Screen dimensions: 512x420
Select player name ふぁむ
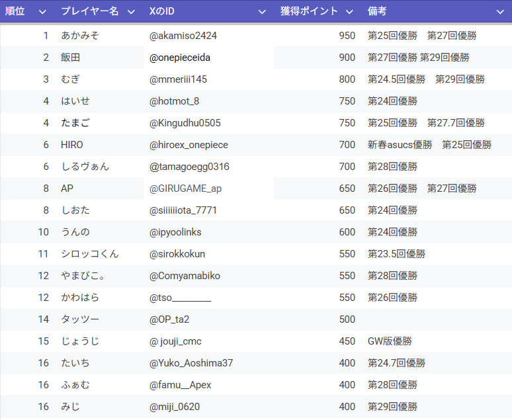[x=75, y=385]
